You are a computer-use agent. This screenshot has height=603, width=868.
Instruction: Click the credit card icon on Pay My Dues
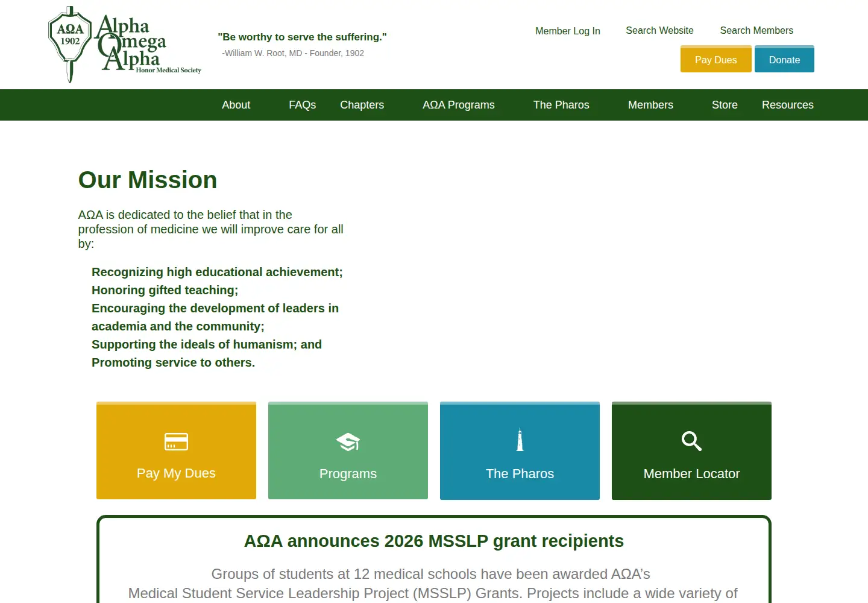(x=176, y=441)
